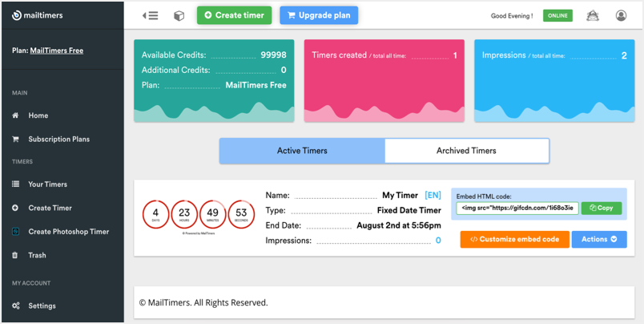Click the green Create timer button
Viewport: 644px width, 324px height.
(x=234, y=15)
